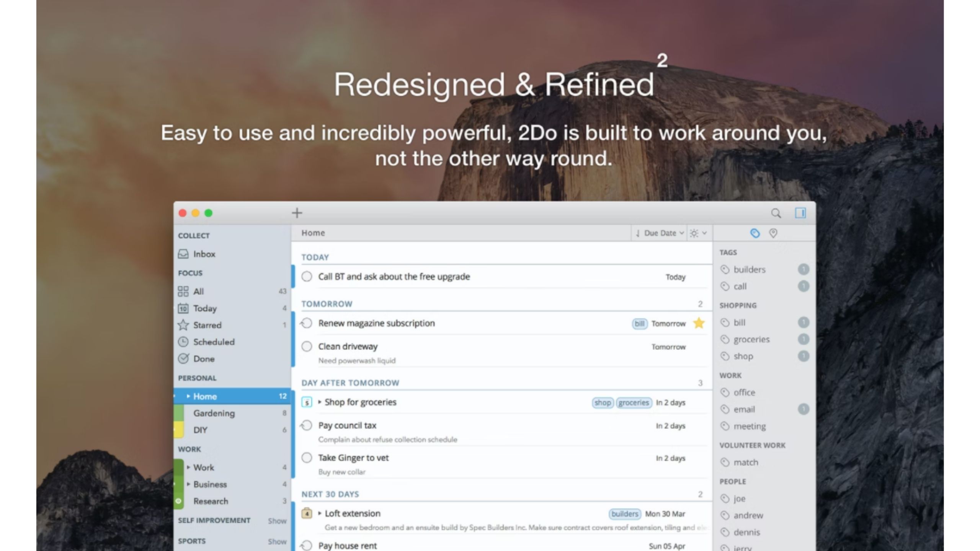This screenshot has height=551, width=980.
Task: Complete the Take Ginger to vet task
Action: pyautogui.click(x=307, y=458)
